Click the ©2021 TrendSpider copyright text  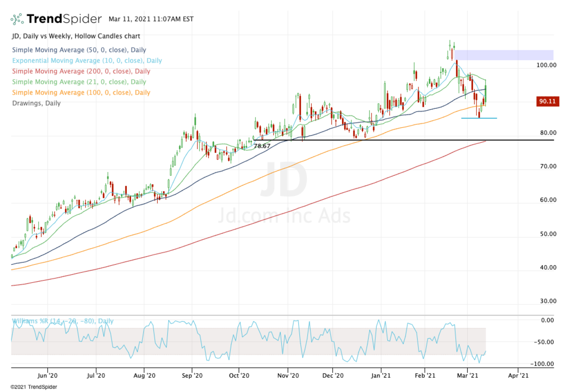pyautogui.click(x=33, y=387)
